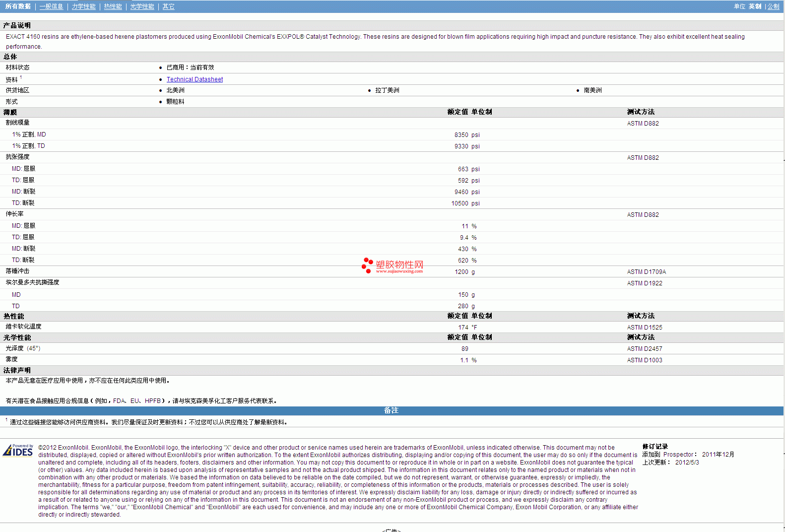This screenshot has height=532, width=785.
Task: Click the 法律声明 section header
Action: click(x=17, y=370)
